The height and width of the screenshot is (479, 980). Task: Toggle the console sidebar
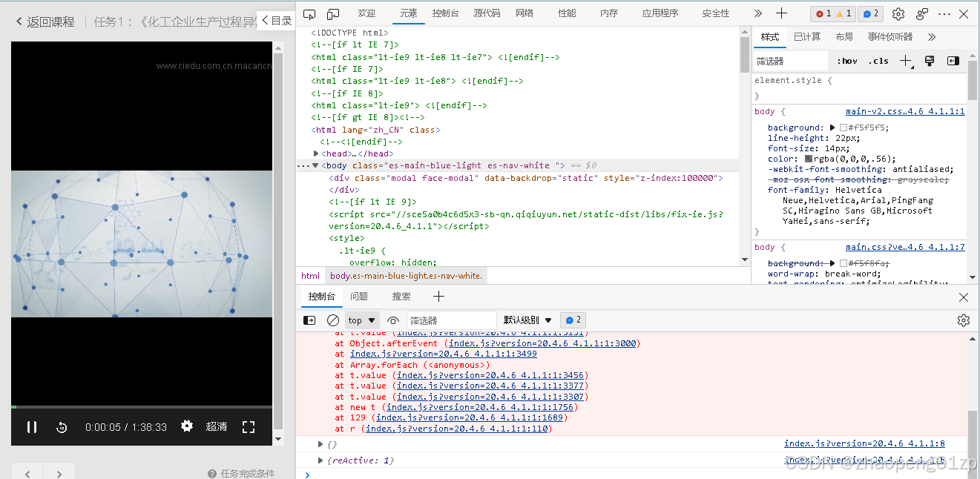click(x=309, y=320)
